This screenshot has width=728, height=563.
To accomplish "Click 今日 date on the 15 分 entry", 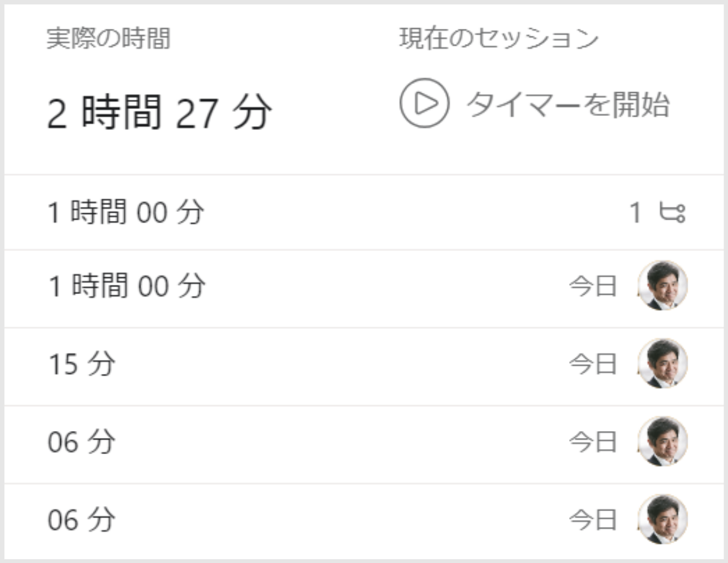I will click(x=593, y=364).
